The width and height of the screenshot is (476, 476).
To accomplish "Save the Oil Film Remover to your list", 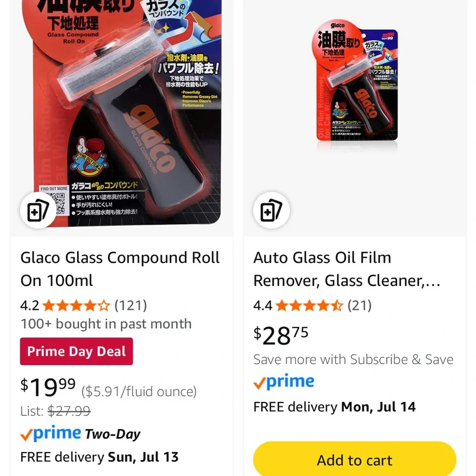I will 271,209.
